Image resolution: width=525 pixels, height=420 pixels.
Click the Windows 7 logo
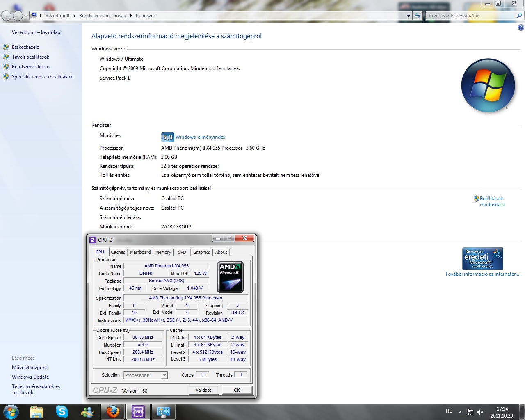[488, 85]
